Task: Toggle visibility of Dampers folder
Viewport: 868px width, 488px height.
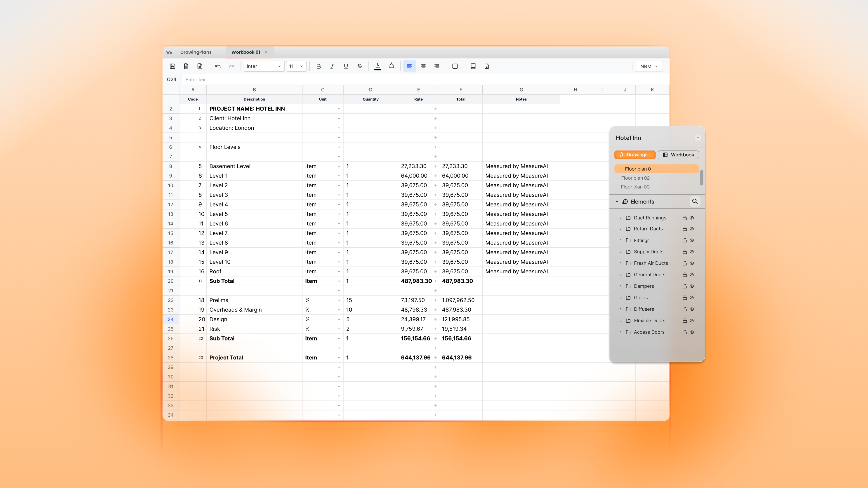Action: pyautogui.click(x=692, y=286)
